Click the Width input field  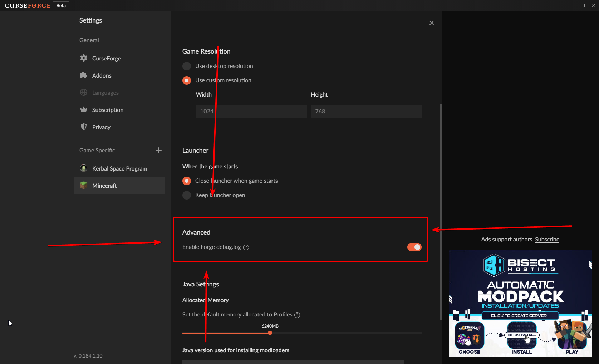tap(251, 111)
